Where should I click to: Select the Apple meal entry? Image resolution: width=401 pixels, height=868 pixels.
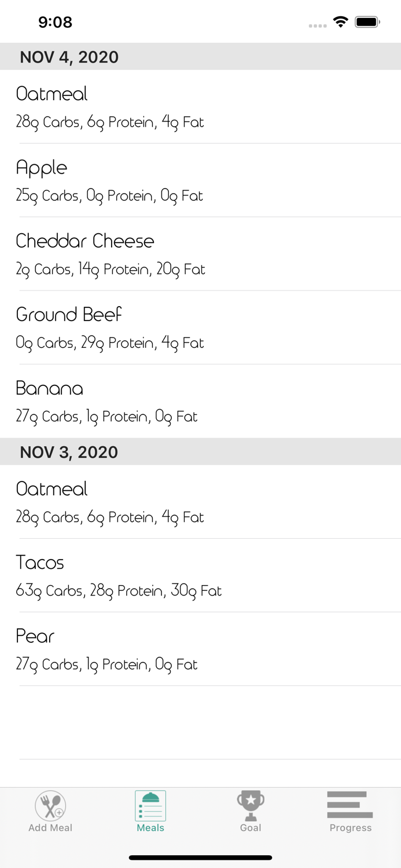click(x=200, y=181)
